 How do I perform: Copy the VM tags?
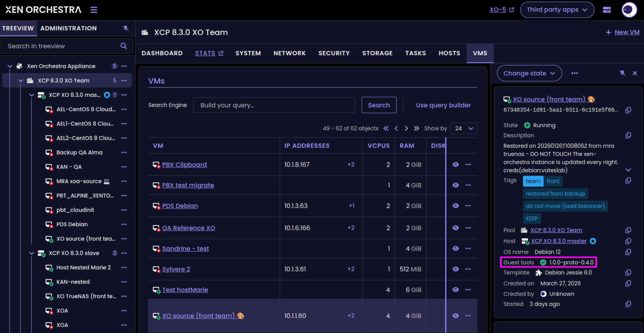click(x=628, y=181)
